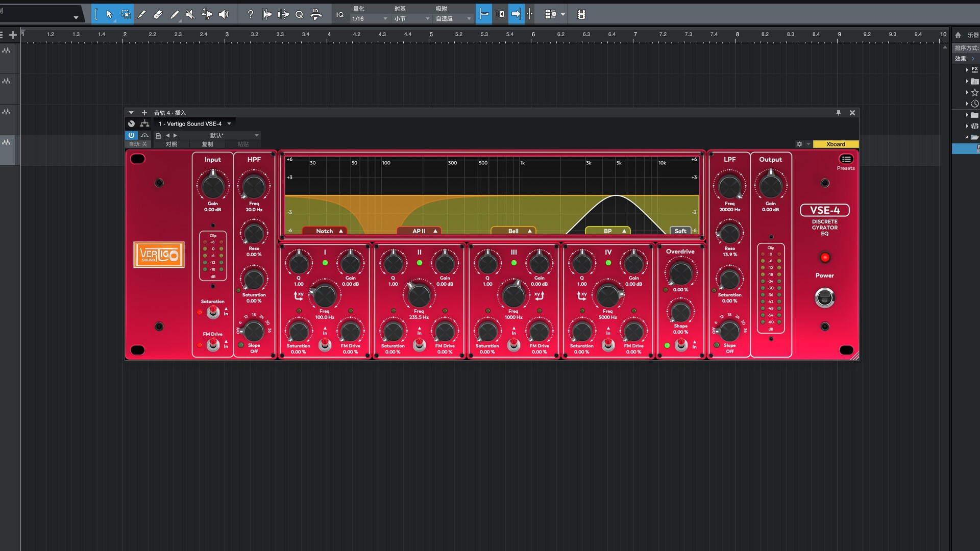
Task: Open the help question mark tool
Action: coord(250,14)
